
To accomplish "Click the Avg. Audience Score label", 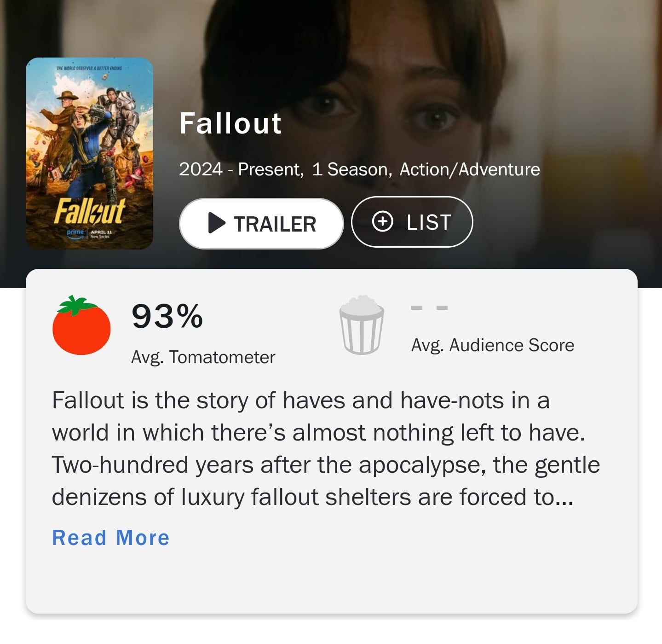I will 493,345.
